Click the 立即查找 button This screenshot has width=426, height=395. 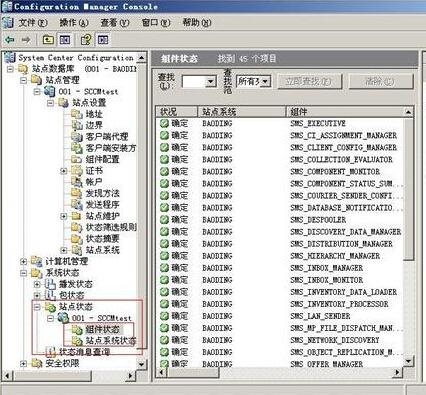[309, 81]
